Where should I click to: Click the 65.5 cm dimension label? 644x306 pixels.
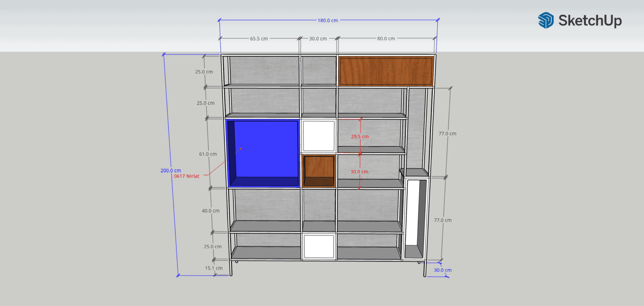[259, 38]
